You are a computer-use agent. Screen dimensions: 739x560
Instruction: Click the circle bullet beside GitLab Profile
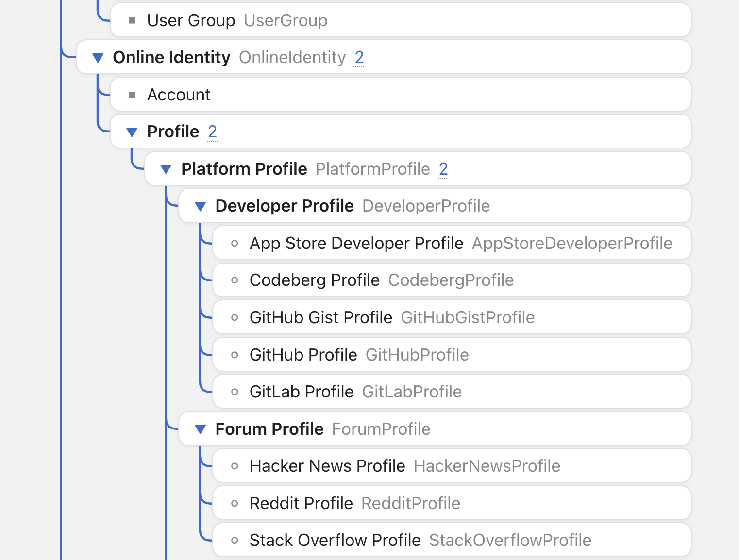(235, 392)
